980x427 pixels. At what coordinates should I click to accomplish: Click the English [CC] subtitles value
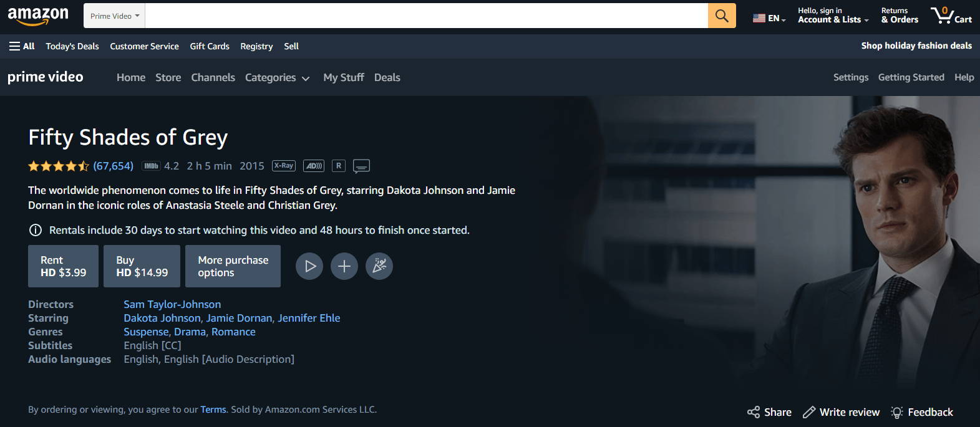pyautogui.click(x=152, y=345)
